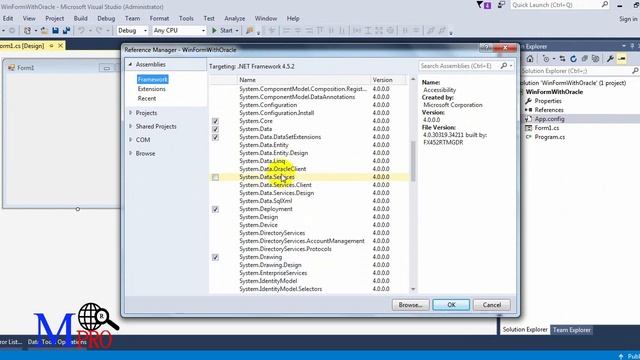640x360 pixels.
Task: Click the Sign in link
Action: pyautogui.click(x=628, y=19)
